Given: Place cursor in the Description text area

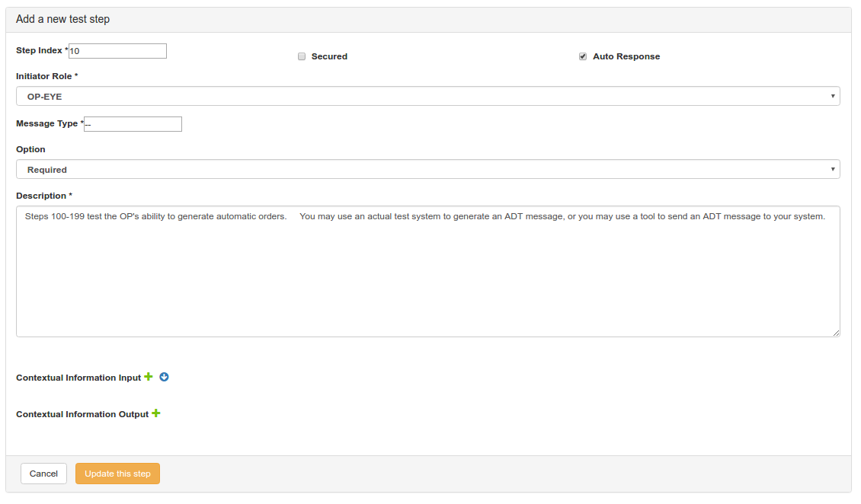Looking at the screenshot, I should click(427, 274).
